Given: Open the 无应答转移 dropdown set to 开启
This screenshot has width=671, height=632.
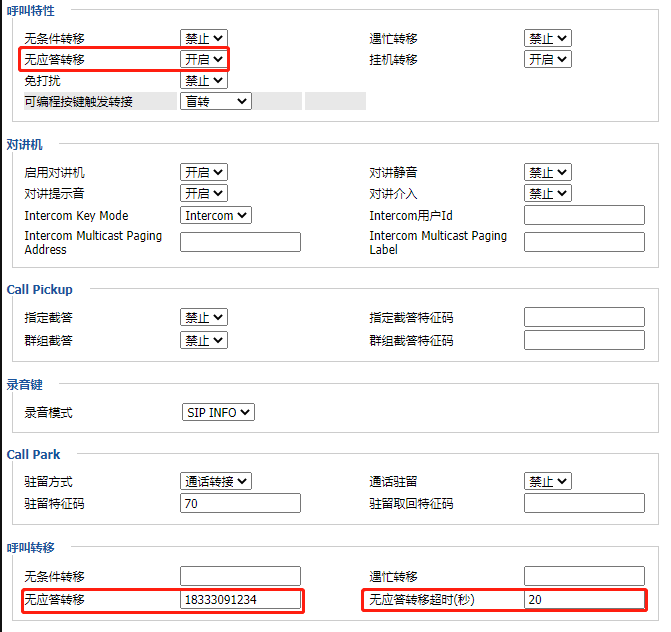Looking at the screenshot, I should click(x=204, y=59).
